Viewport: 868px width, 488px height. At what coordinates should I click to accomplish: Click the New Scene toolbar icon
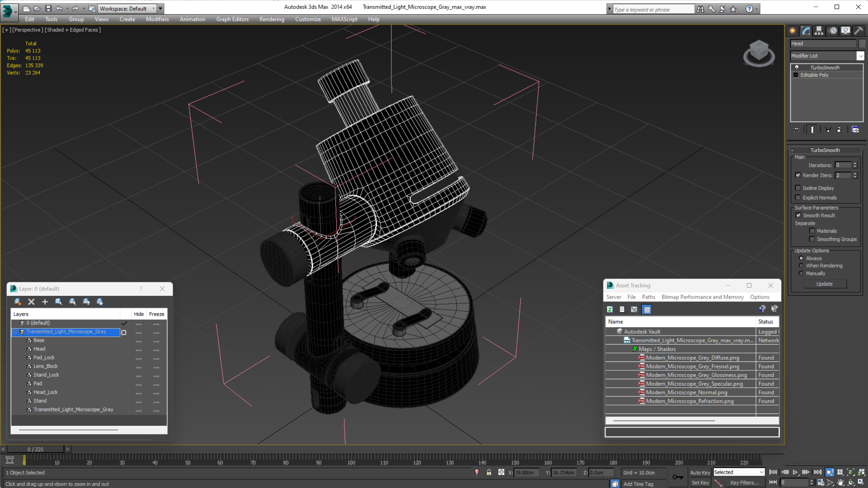26,9
